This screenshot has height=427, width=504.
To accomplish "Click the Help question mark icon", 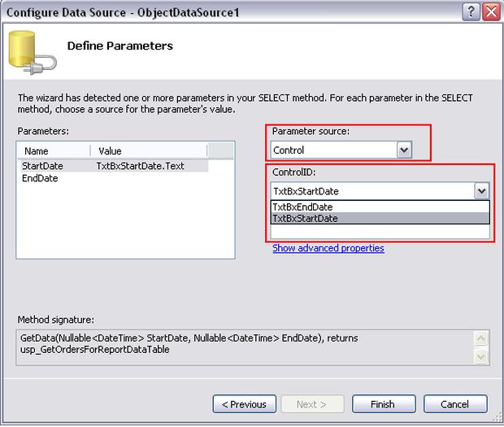I will click(471, 12).
